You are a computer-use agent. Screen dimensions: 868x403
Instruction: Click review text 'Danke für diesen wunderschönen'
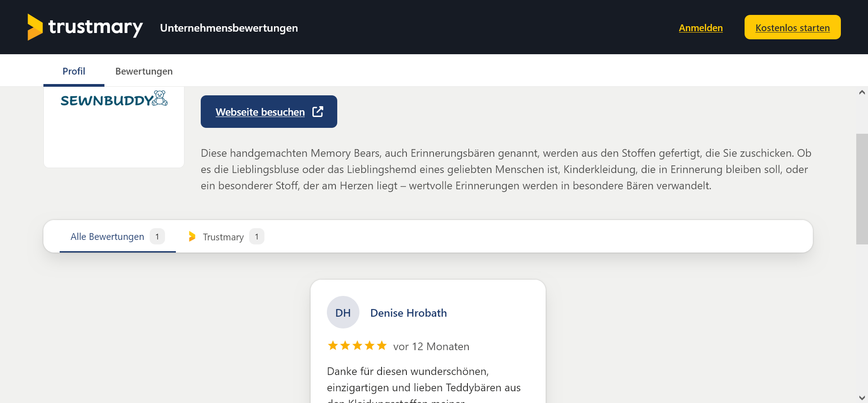[408, 371]
